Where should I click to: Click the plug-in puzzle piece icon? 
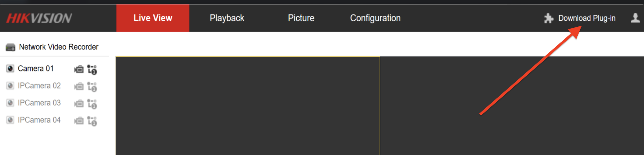click(549, 18)
